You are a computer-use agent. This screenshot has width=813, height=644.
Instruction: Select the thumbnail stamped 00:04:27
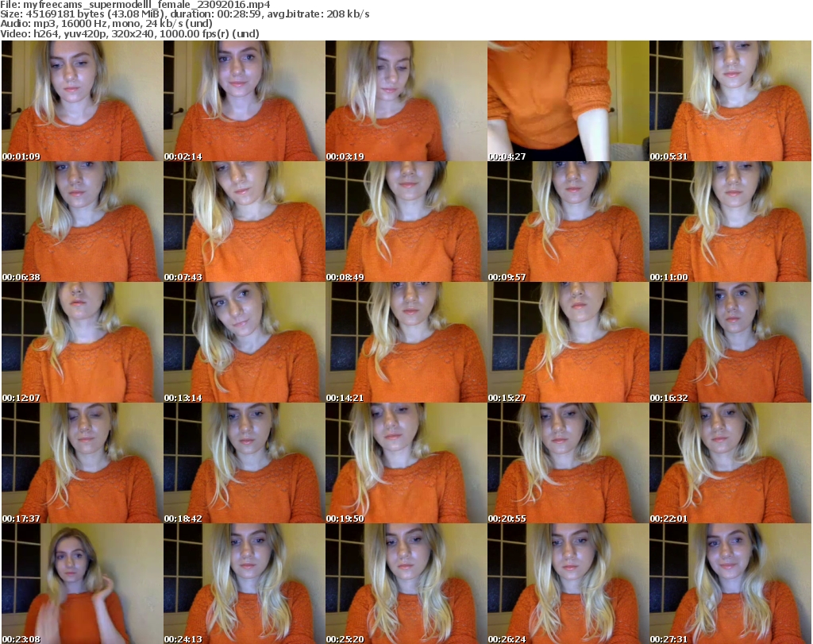pyautogui.click(x=568, y=101)
